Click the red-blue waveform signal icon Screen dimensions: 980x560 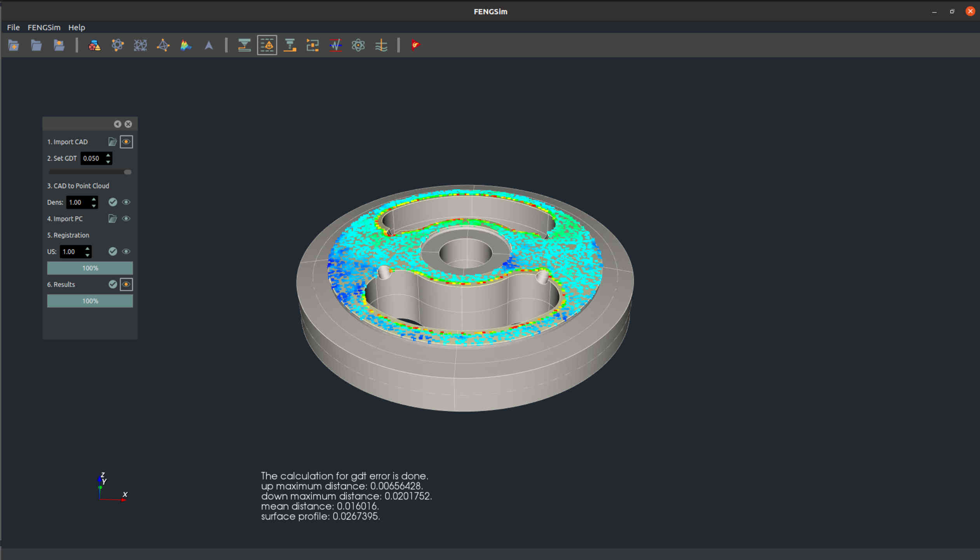click(x=335, y=45)
